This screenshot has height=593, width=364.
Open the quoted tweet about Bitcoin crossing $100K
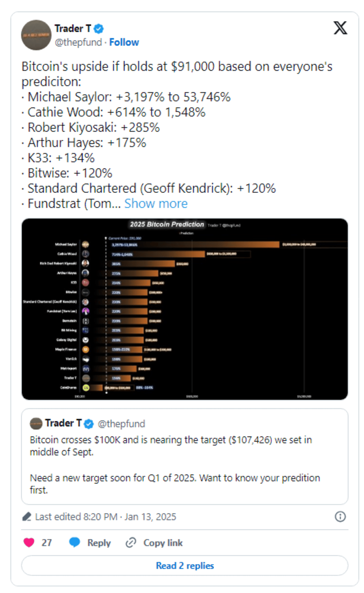pyautogui.click(x=185, y=456)
